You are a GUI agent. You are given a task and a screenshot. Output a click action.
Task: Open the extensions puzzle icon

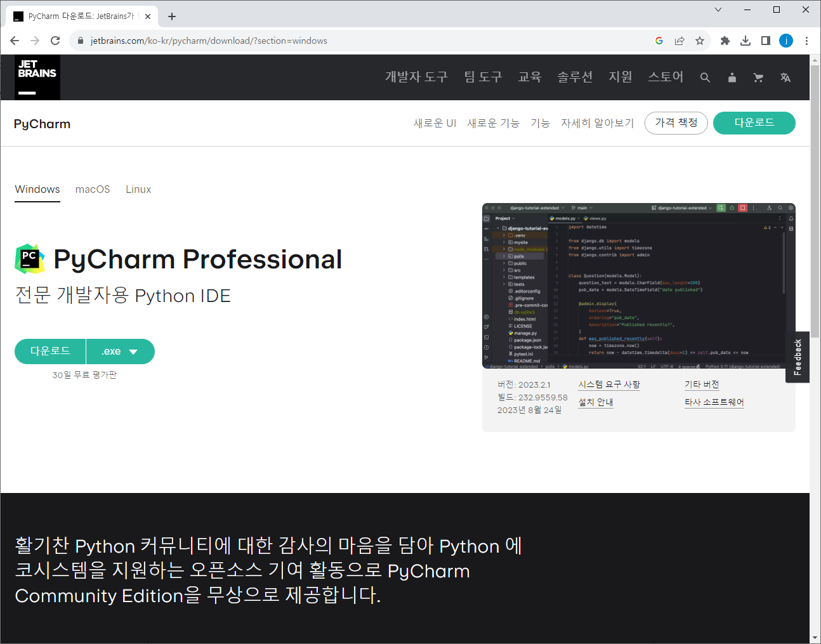tap(725, 41)
